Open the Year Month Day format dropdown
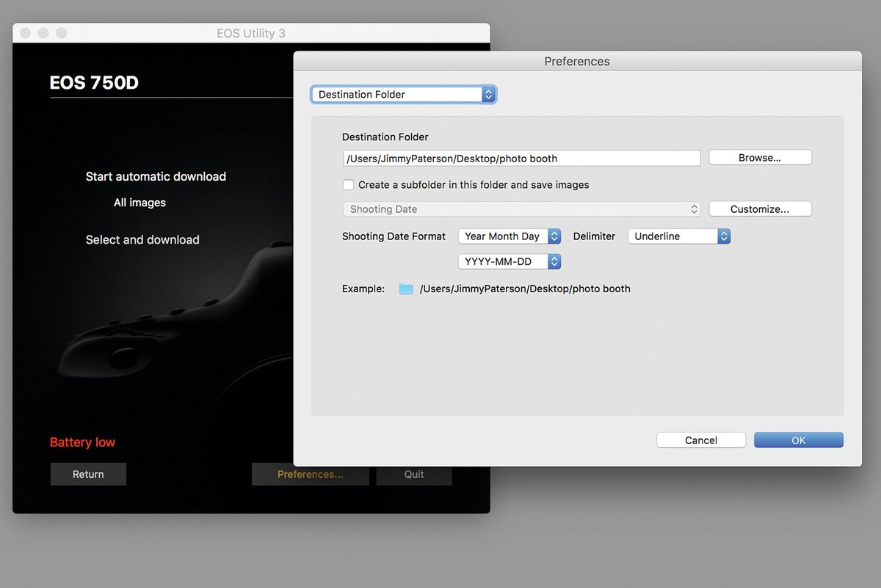Viewport: 881px width, 588px height. click(510, 236)
